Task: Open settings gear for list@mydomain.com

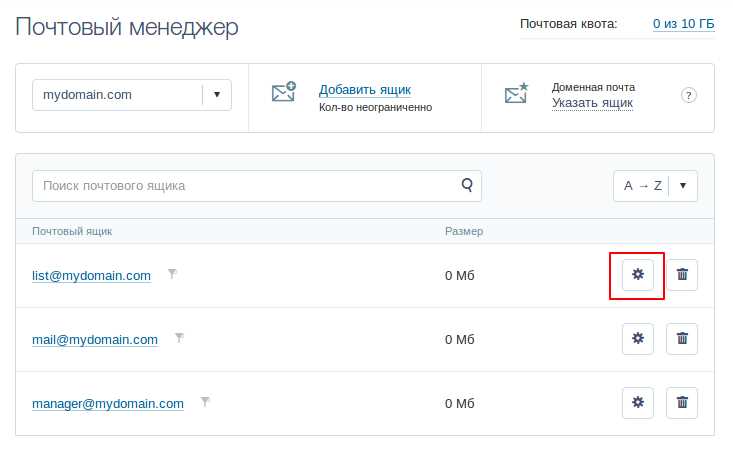Action: point(638,275)
